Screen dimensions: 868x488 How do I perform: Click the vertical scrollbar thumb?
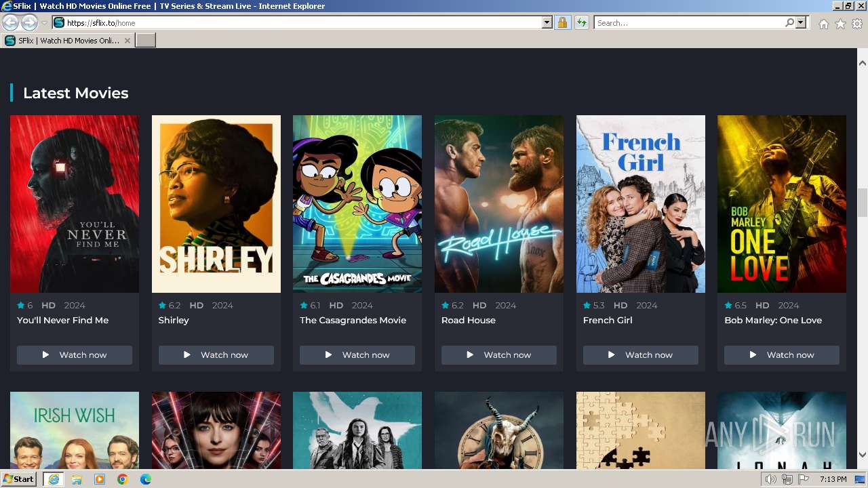tap(862, 202)
